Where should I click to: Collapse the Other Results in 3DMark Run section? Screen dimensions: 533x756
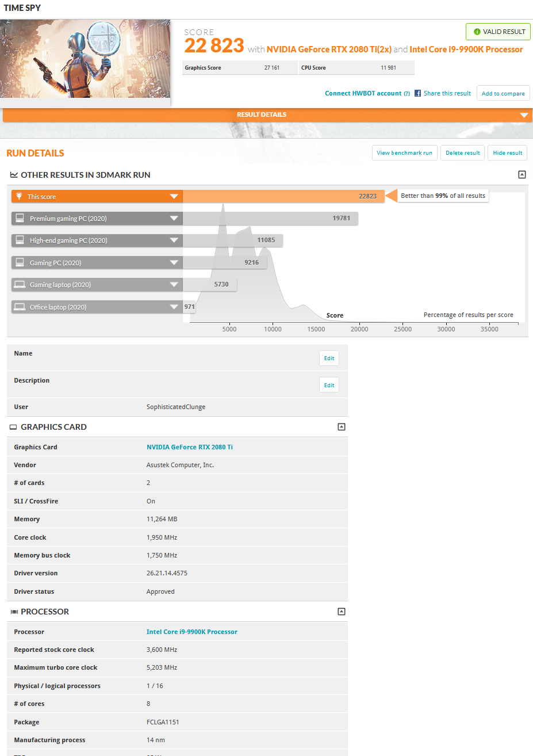(x=522, y=174)
